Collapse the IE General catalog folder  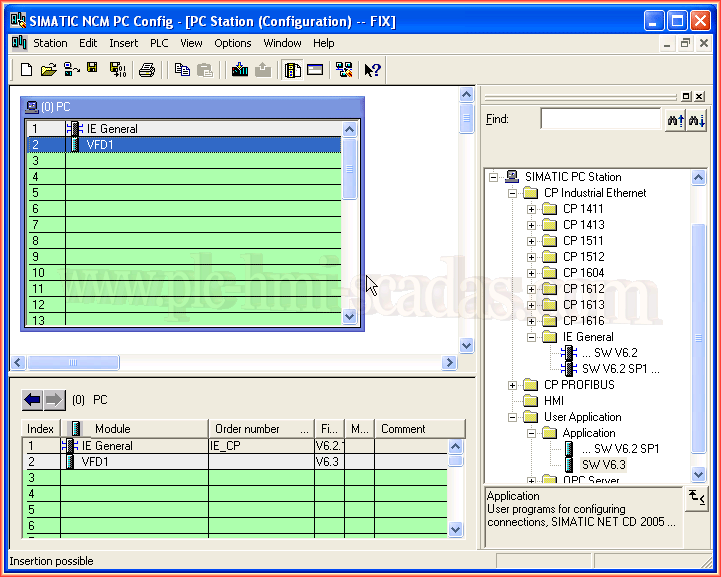(531, 337)
